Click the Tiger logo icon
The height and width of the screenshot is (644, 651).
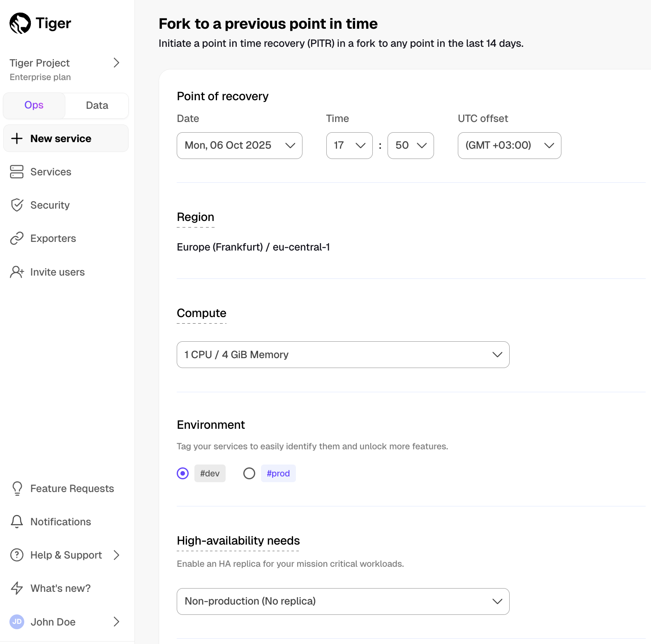(20, 23)
